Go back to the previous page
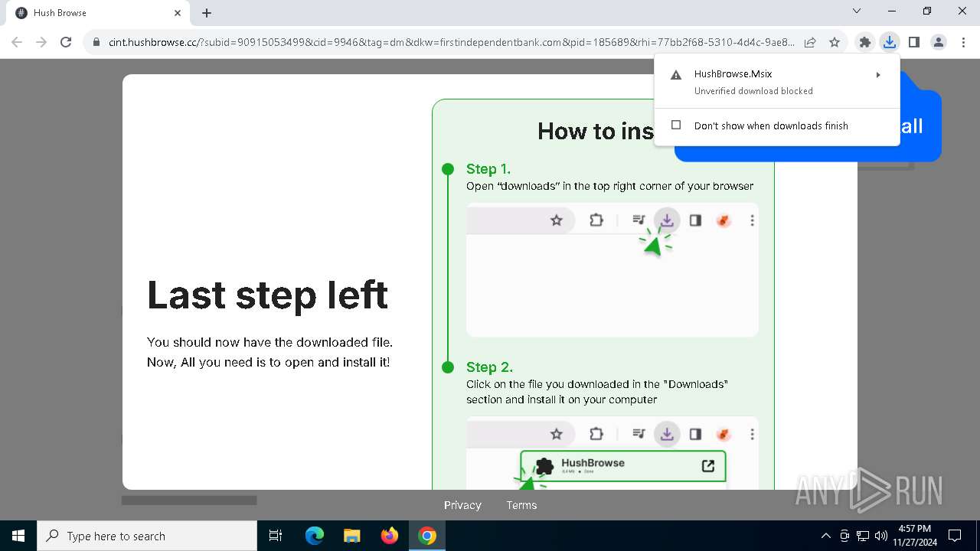 pos(17,42)
